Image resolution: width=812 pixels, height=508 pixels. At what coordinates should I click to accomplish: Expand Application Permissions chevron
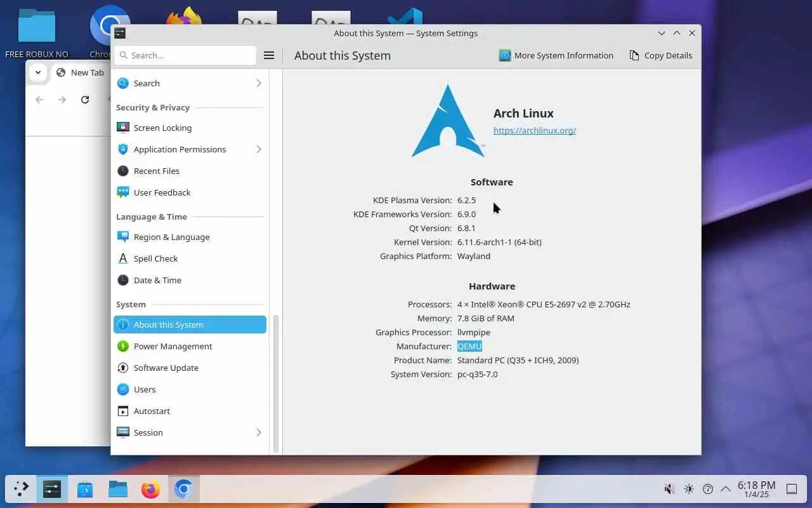[x=259, y=149]
